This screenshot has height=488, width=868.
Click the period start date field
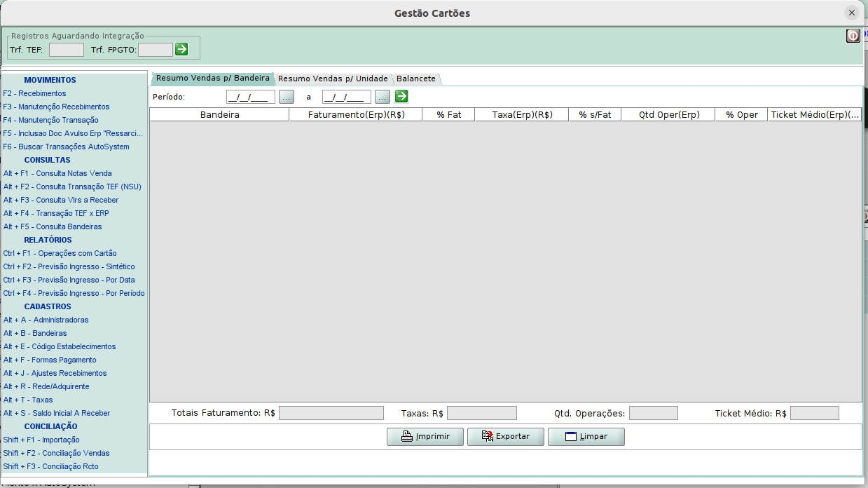tap(250, 97)
